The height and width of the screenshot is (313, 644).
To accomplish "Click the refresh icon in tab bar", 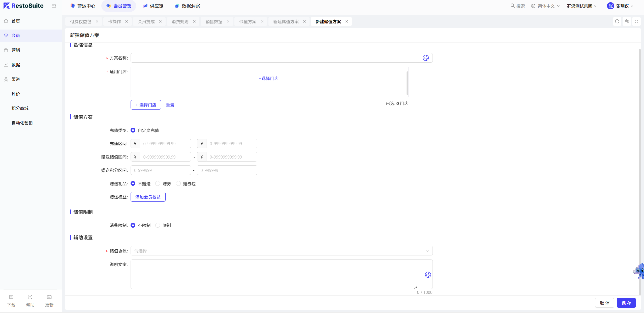I will [x=617, y=21].
